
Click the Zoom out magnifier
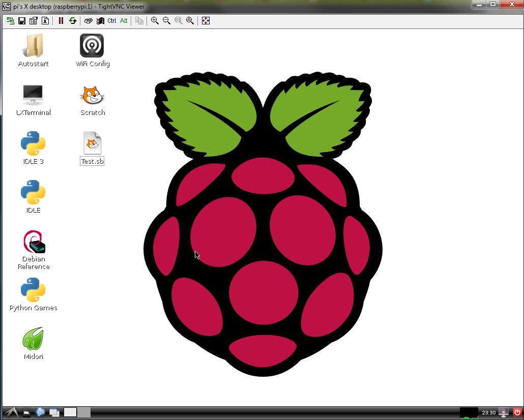(x=166, y=21)
